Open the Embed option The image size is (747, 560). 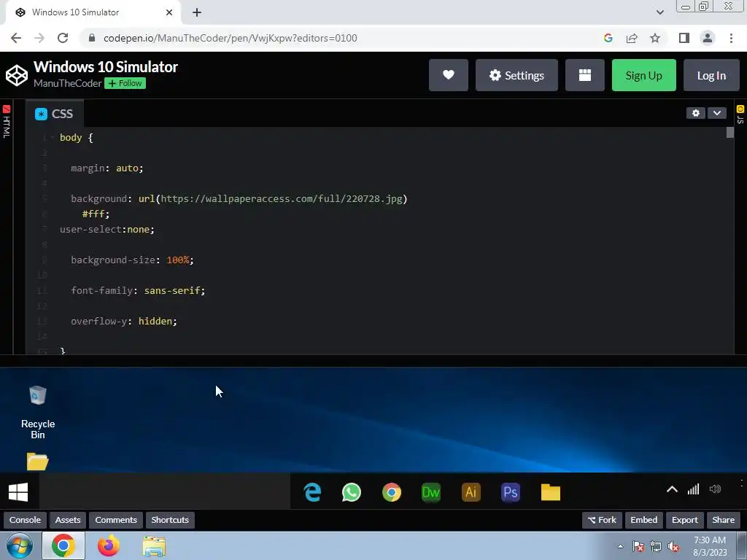pos(644,520)
